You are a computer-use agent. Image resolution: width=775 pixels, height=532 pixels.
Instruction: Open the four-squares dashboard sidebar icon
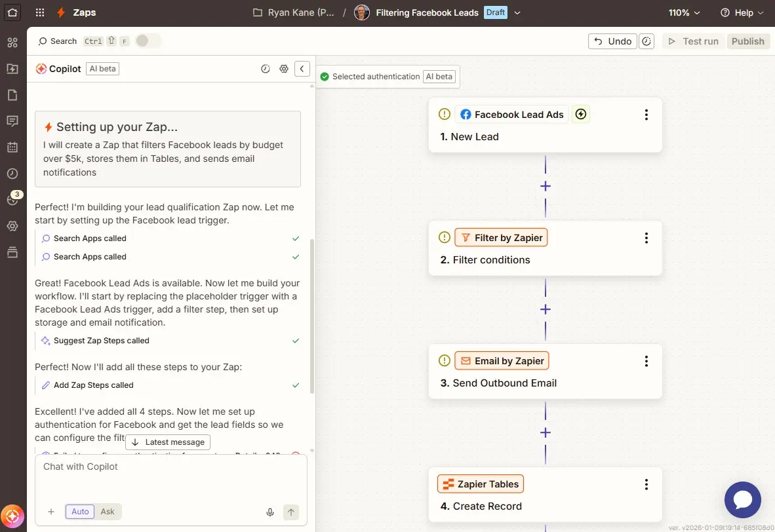point(12,43)
